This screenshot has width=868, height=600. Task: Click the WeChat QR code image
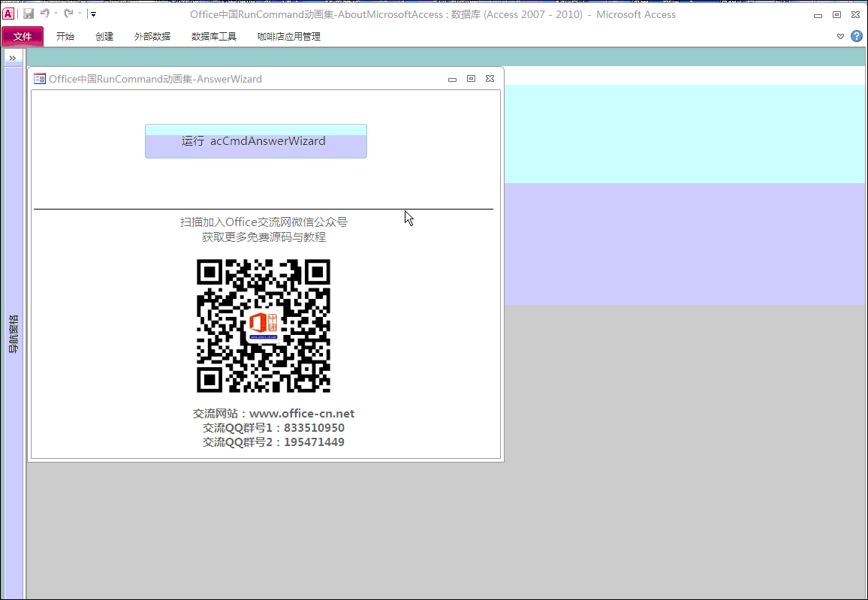264,325
